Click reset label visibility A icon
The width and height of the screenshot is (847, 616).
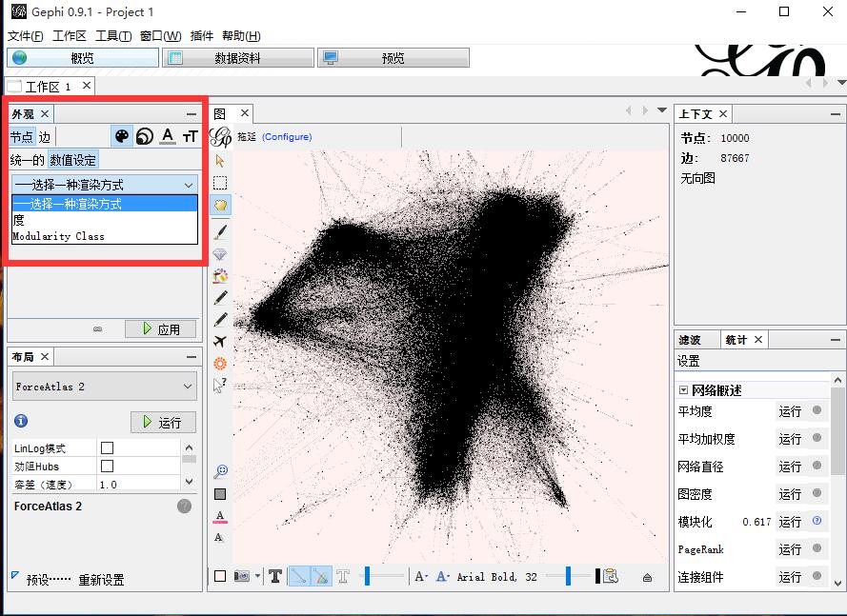[x=219, y=537]
